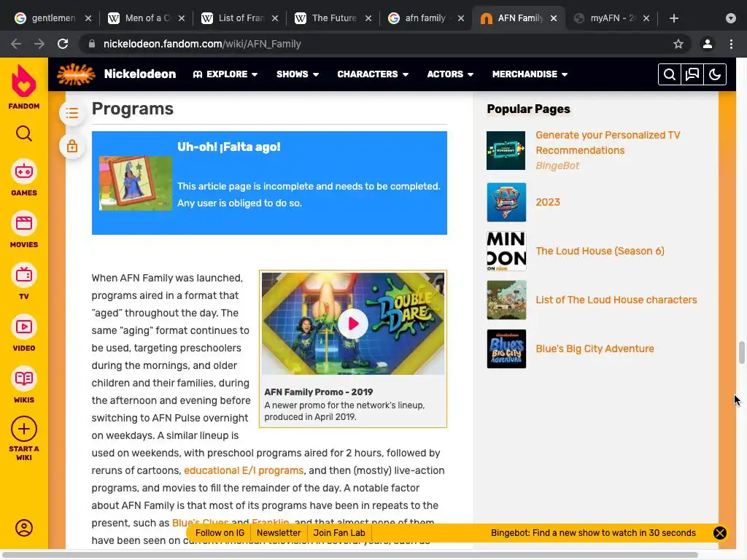Click Follow on IG button
Screen dimensions: 747x560
pos(220,533)
